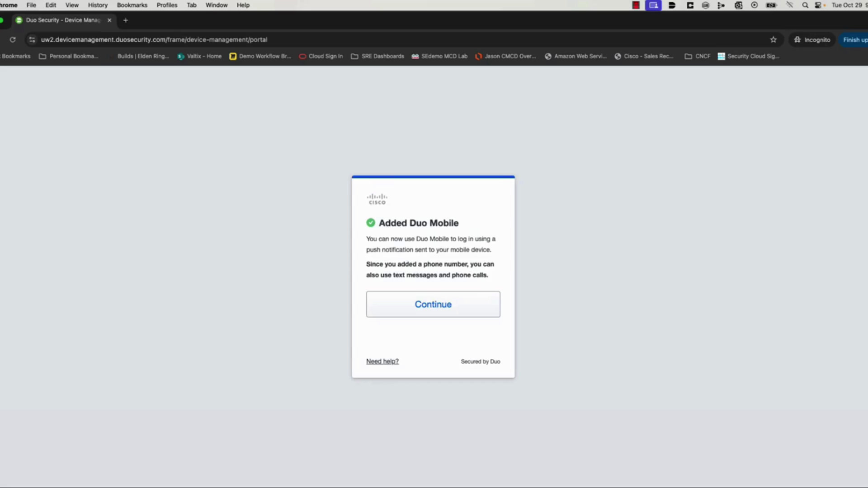Open the Need help? link
This screenshot has height=488, width=868.
382,361
